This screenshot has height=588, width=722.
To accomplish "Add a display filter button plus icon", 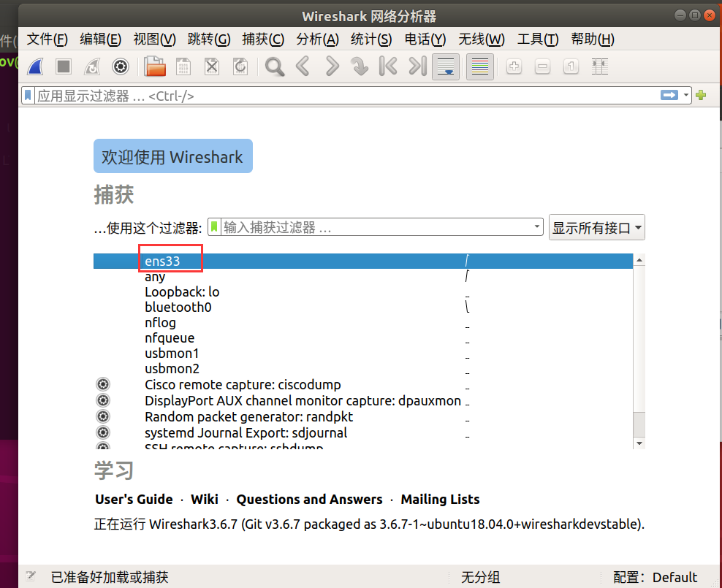I will (702, 95).
